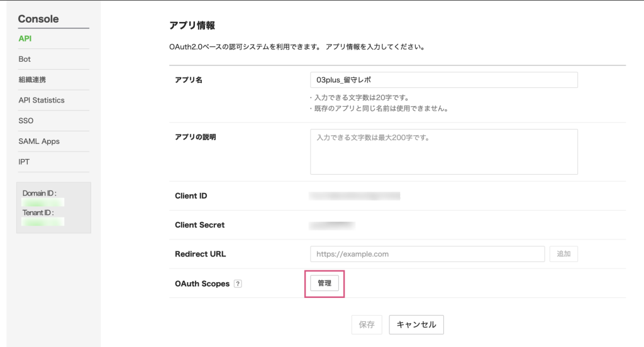Screen dimensions: 644x347
Task: Select SSO in the sidebar menu
Action: coord(26,121)
